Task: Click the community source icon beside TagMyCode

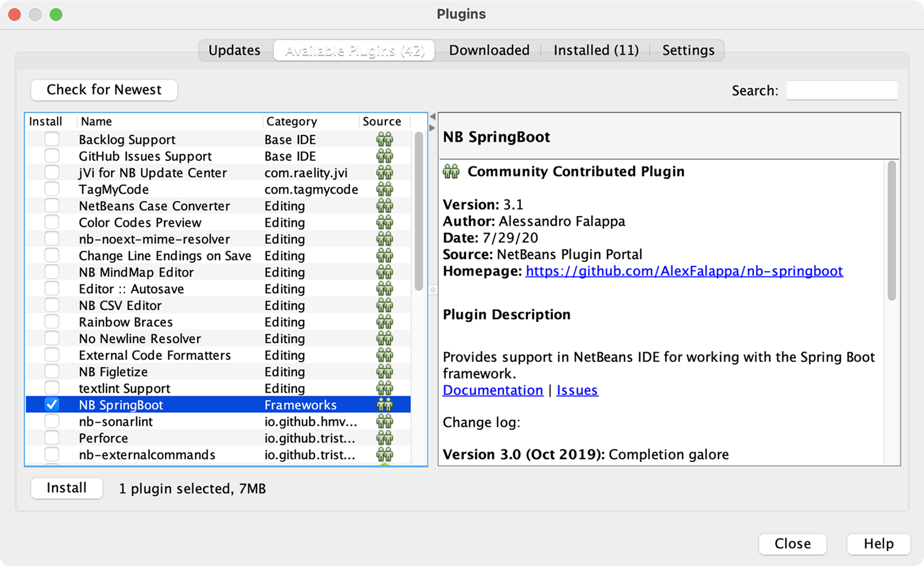Action: tap(384, 189)
